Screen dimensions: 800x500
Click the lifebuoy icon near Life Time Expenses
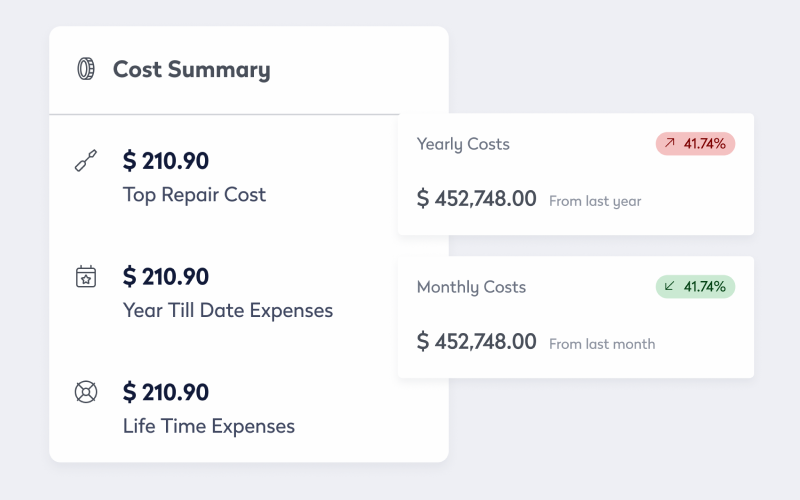pyautogui.click(x=86, y=392)
